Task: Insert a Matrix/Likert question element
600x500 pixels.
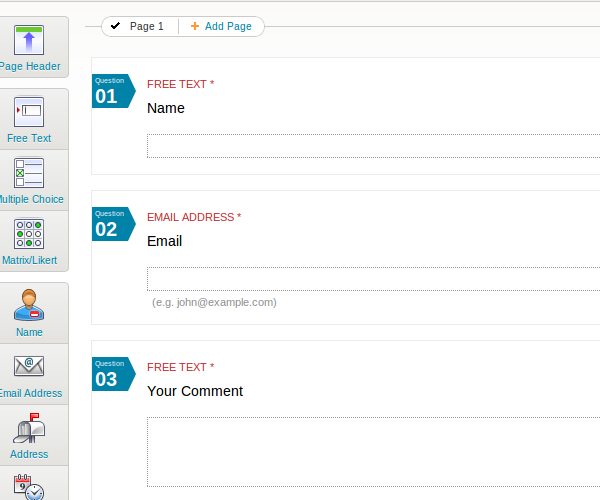Action: (29, 241)
